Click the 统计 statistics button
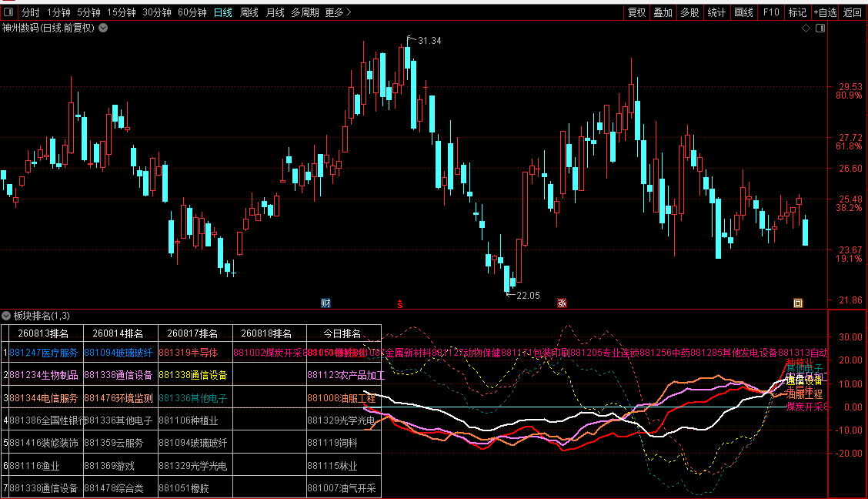The width and height of the screenshot is (868, 499). pos(716,12)
